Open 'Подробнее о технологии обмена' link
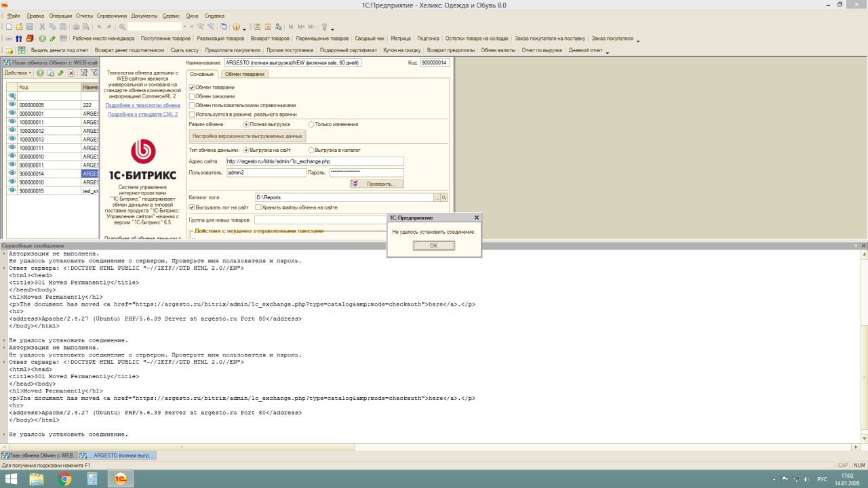 142,105
